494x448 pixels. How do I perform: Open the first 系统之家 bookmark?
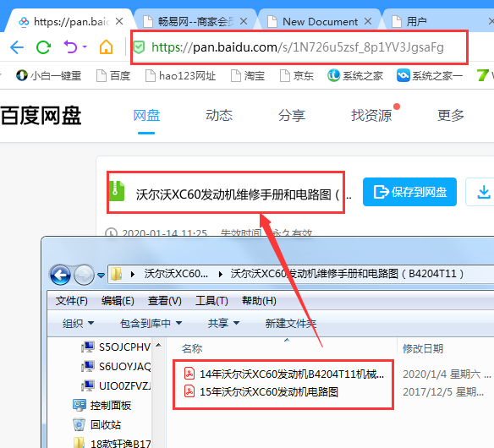355,76
